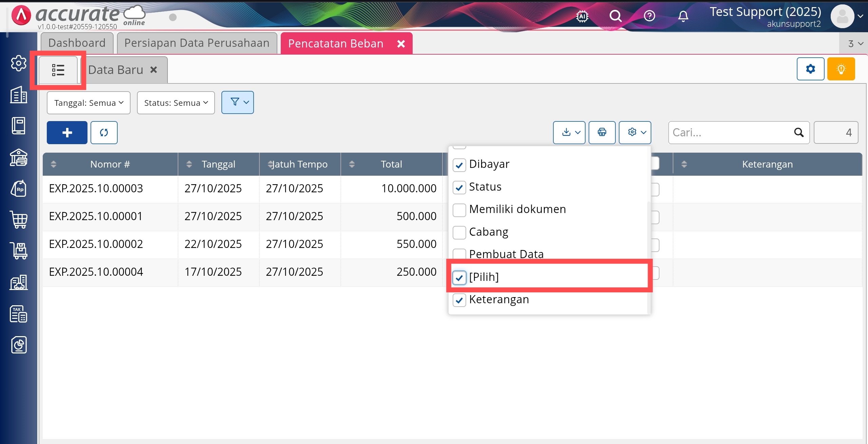
Task: Click the refresh data button
Action: click(104, 133)
